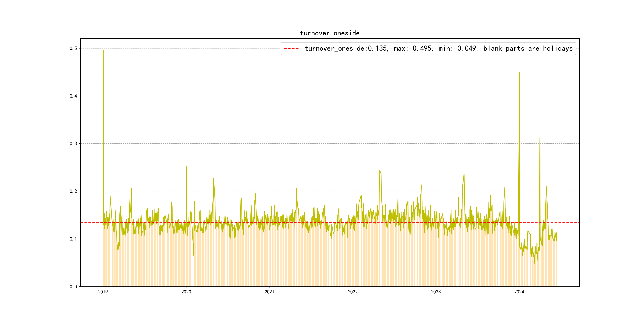This screenshot has width=644, height=322.
Task: Click the 0.0 y-axis tick label
Action: point(73,287)
